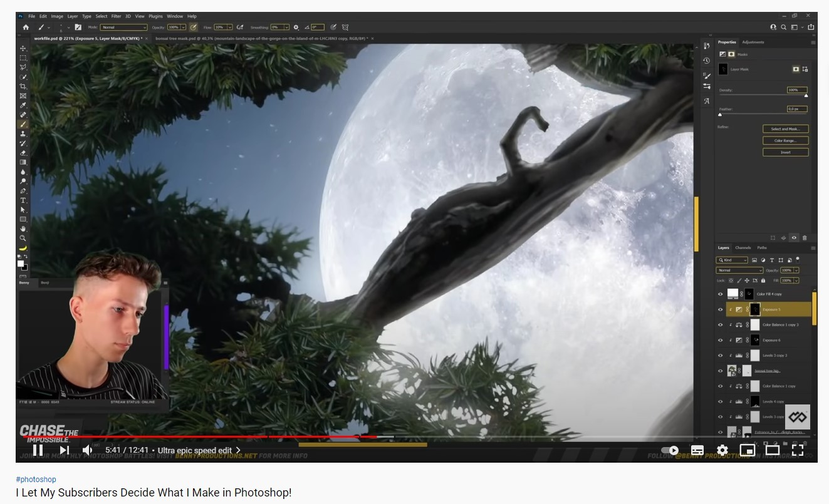This screenshot has height=504, width=829.
Task: Hide the Exposure 5 layer
Action: click(720, 309)
